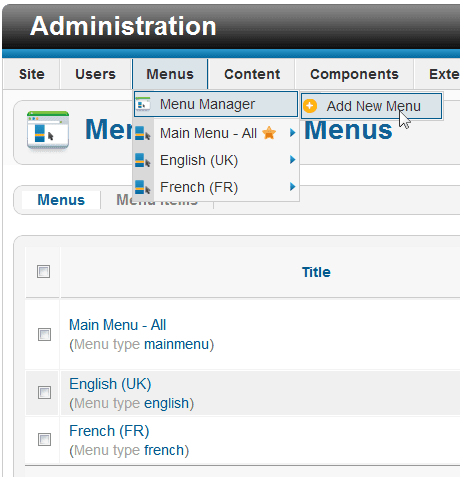Expand the English (UK) submenu arrow

[x=292, y=160]
